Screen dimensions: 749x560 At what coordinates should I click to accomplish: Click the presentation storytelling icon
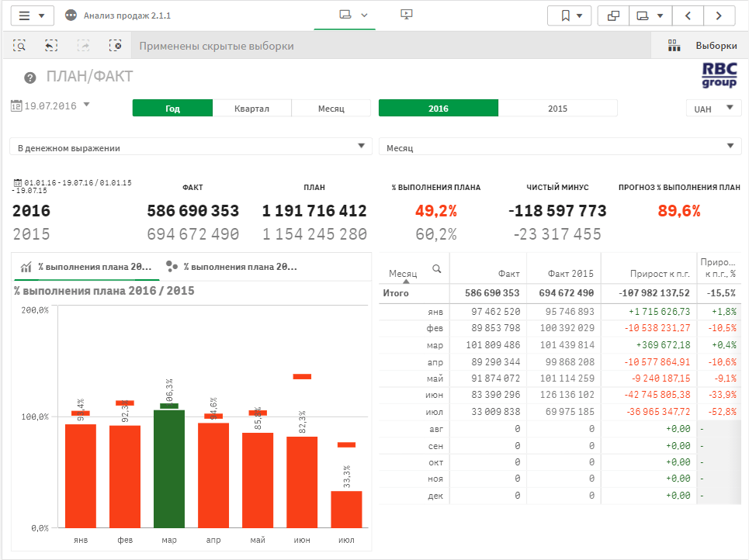pyautogui.click(x=405, y=15)
